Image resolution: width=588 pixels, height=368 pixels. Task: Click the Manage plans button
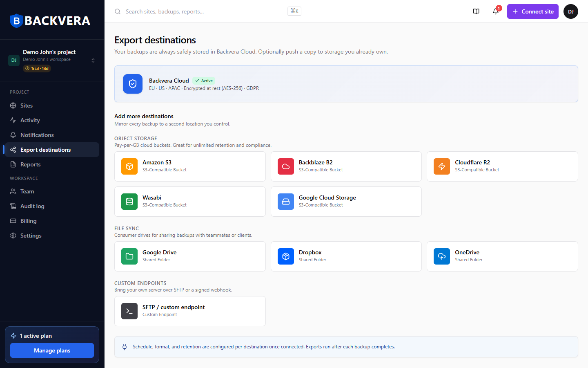tap(52, 350)
